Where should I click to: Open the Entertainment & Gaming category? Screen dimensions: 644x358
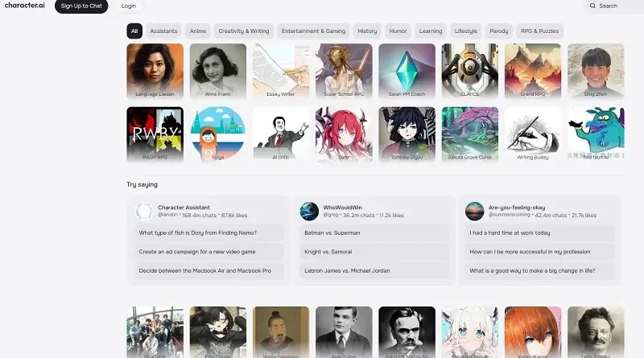coord(313,31)
